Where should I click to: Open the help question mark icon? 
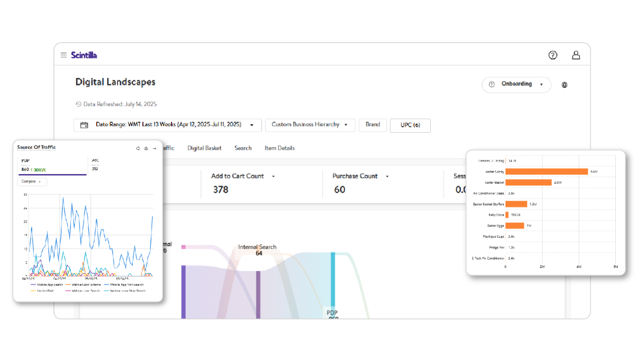pyautogui.click(x=552, y=55)
